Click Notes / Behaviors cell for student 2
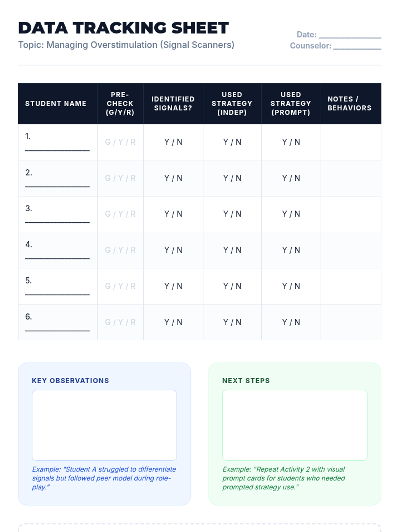Screen dimensions: 399x532 tap(351, 178)
